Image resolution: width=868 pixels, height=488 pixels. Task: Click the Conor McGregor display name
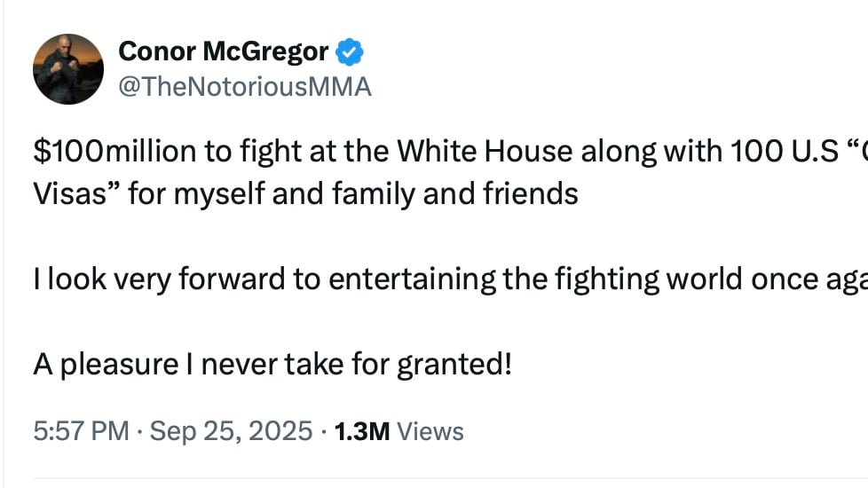coord(223,52)
